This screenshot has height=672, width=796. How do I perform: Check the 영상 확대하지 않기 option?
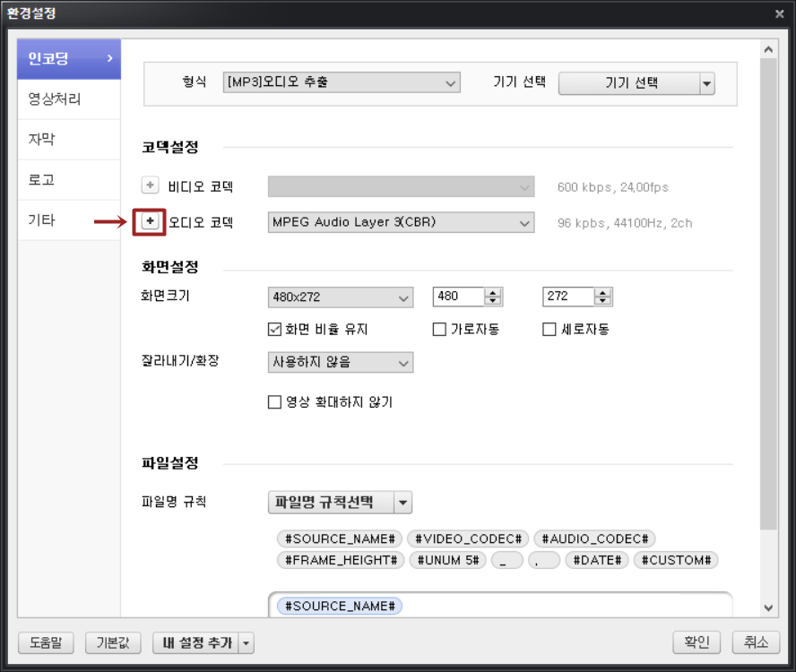click(x=274, y=402)
